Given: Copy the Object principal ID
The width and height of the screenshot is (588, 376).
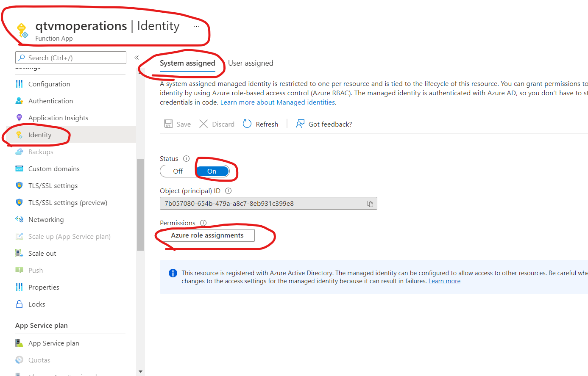Looking at the screenshot, I should click(x=370, y=204).
